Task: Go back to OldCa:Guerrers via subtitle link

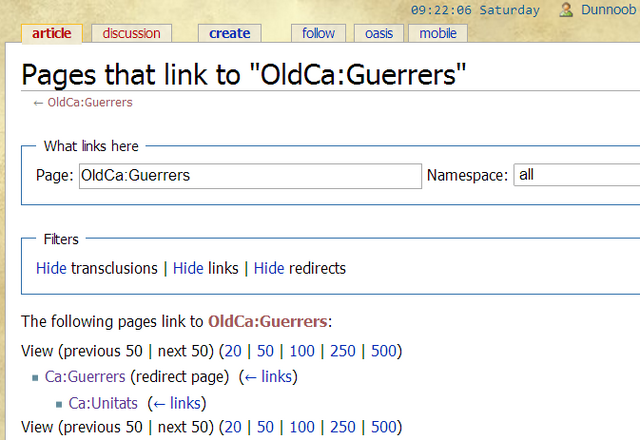Action: point(90,102)
